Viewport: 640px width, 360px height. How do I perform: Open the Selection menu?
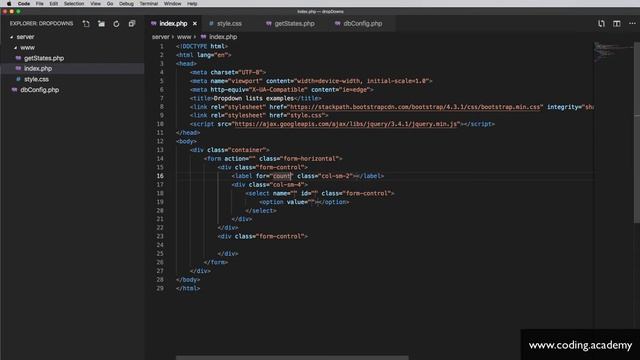coord(74,3)
